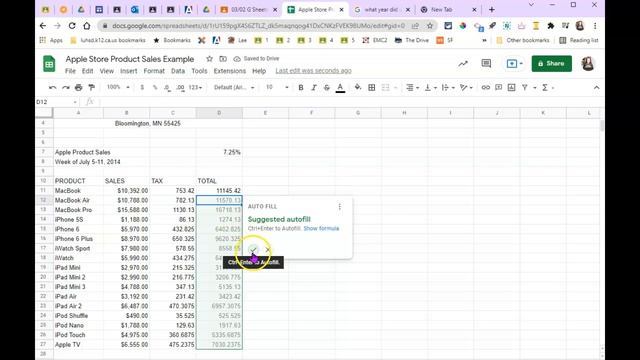
Task: Open the fill color picker
Action: point(358,87)
